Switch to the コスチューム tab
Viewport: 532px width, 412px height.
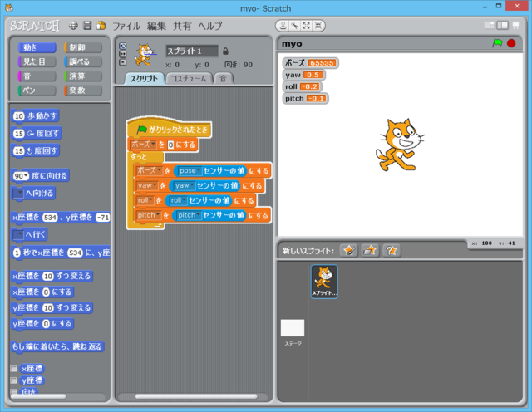(x=189, y=78)
